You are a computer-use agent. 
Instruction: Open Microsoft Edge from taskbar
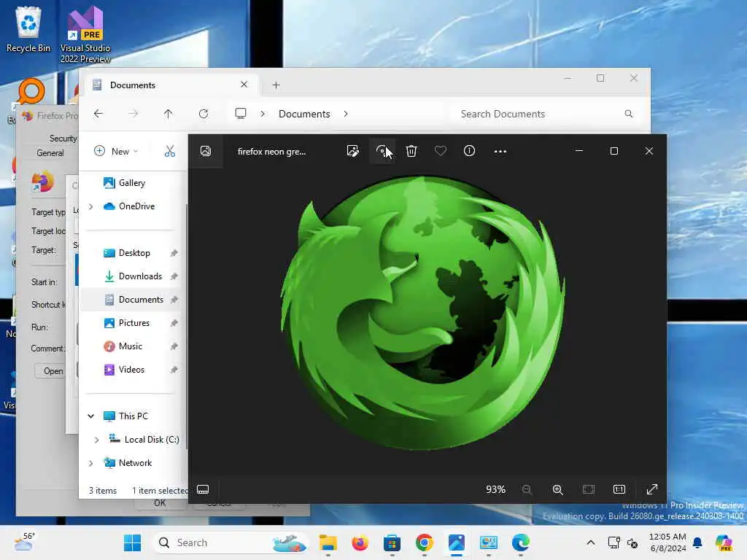click(x=521, y=542)
